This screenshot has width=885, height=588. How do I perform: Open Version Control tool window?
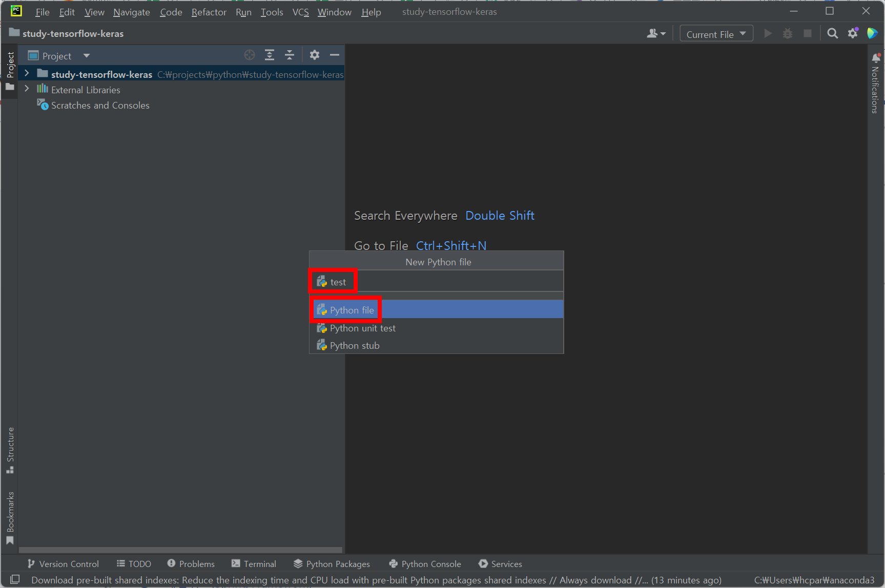point(63,563)
